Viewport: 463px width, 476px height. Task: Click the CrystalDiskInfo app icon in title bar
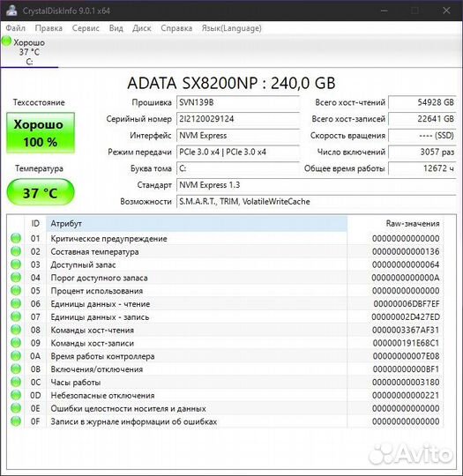click(11, 11)
